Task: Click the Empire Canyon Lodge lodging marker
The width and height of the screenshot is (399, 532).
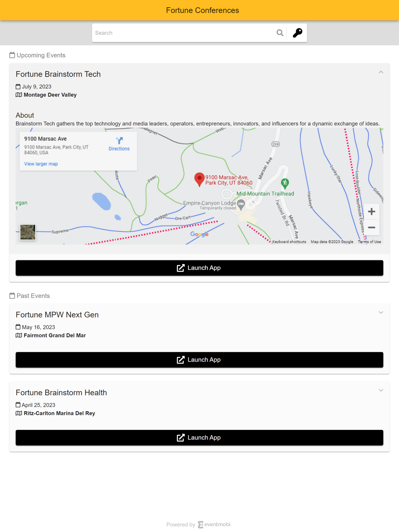Action: pyautogui.click(x=241, y=205)
